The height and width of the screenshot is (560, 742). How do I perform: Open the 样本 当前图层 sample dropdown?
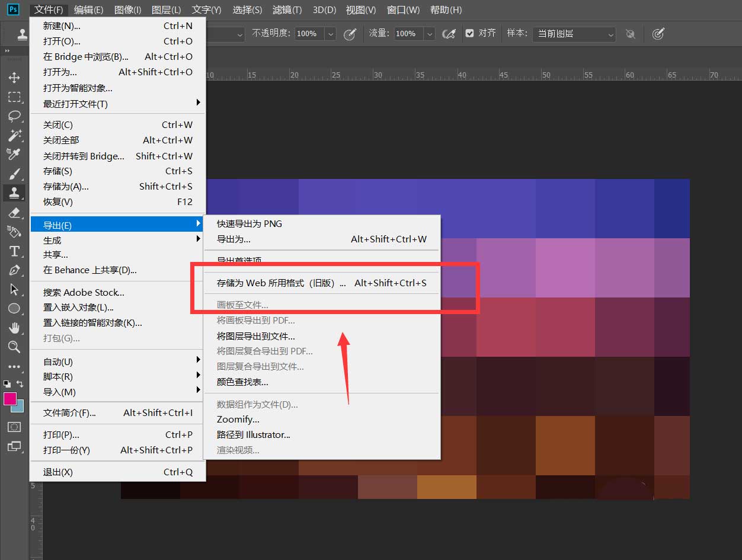pos(574,34)
